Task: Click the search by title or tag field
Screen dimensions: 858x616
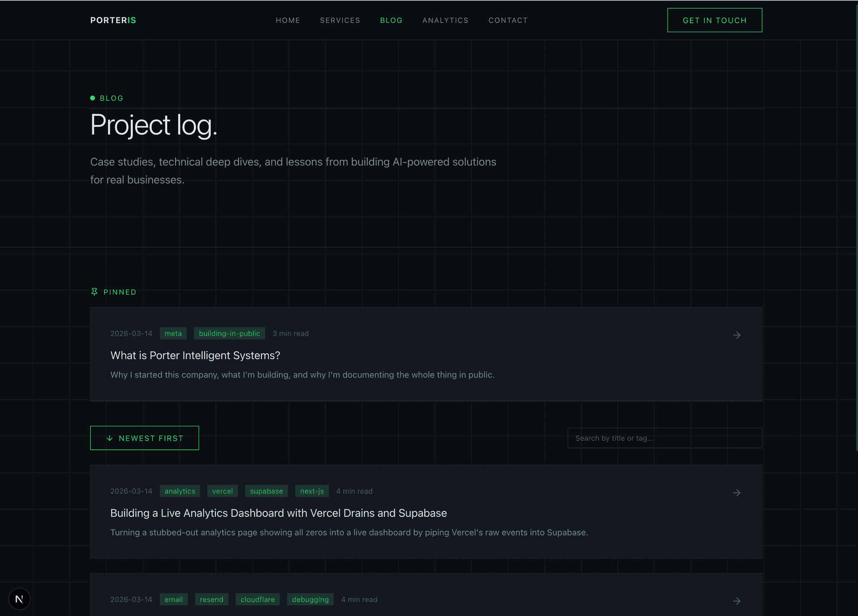Action: (665, 438)
